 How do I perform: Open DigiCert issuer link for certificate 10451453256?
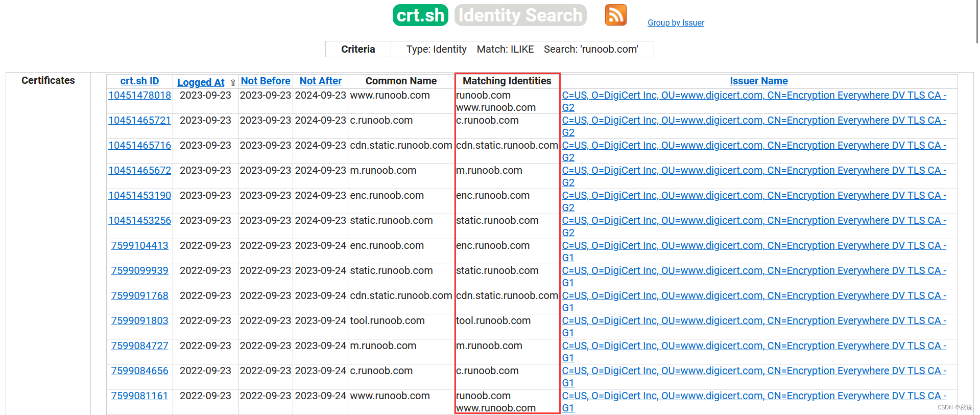pos(754,221)
